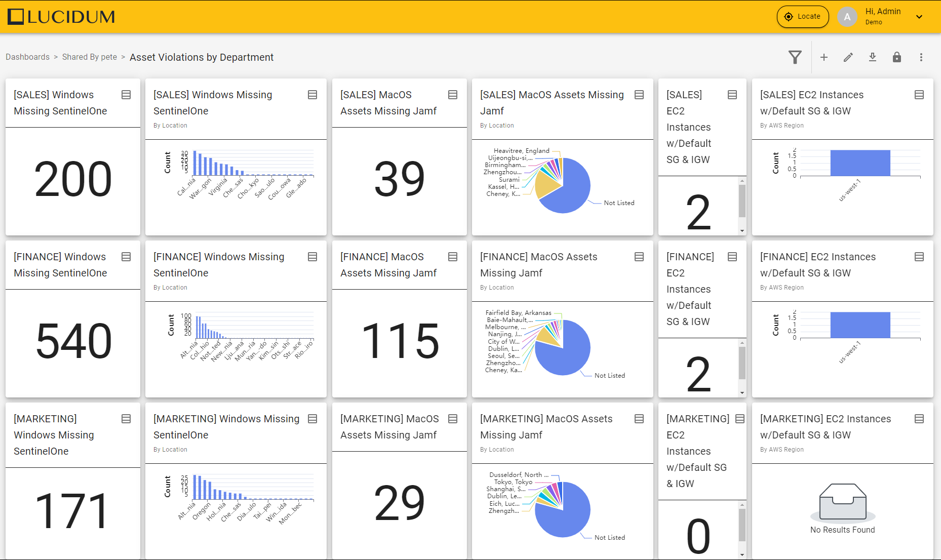Open the dashboard filter icon
The image size is (941, 560).
795,57
